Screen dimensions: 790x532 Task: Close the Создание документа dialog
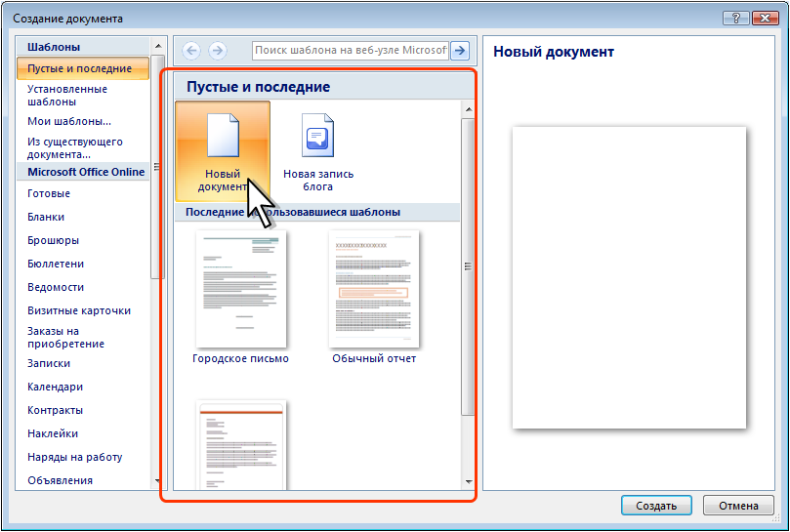[x=766, y=19]
